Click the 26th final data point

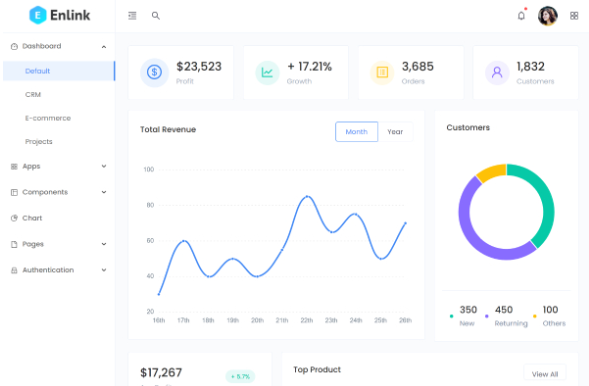click(405, 223)
